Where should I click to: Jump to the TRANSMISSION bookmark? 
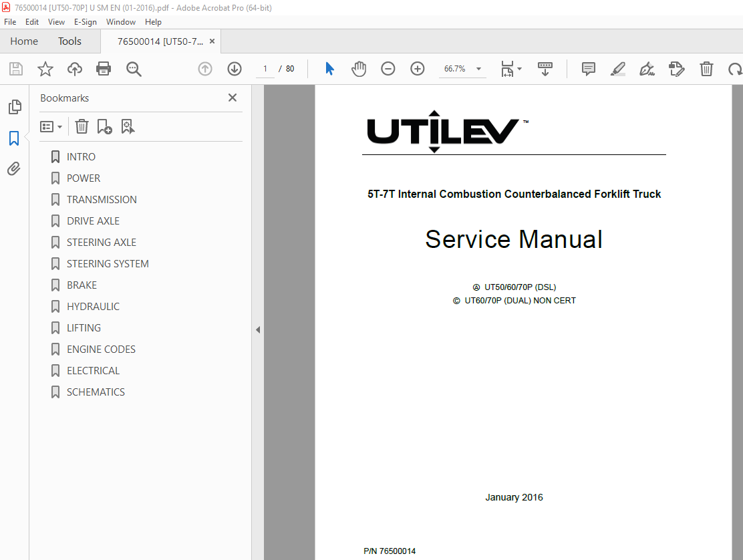click(x=102, y=199)
